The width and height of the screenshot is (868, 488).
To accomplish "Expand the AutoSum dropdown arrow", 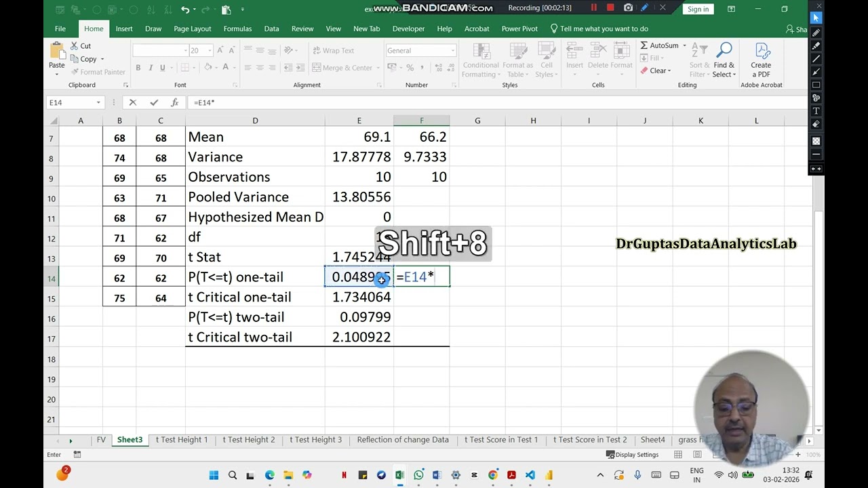I will tap(684, 46).
